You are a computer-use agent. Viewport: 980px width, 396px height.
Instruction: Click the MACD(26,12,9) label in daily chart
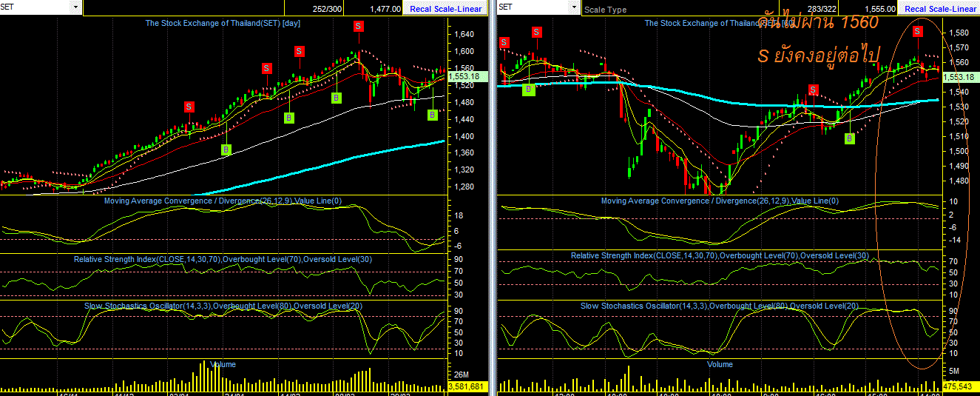click(x=223, y=201)
